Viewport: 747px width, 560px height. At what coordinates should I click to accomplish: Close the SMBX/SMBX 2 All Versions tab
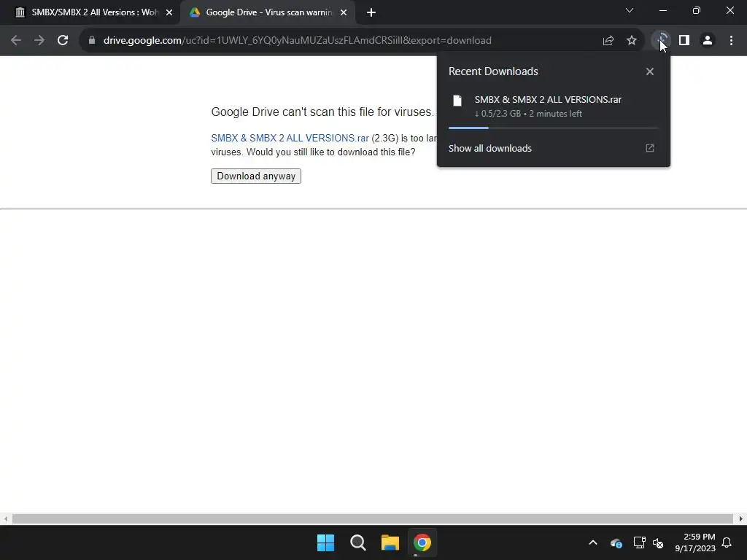[x=169, y=12]
